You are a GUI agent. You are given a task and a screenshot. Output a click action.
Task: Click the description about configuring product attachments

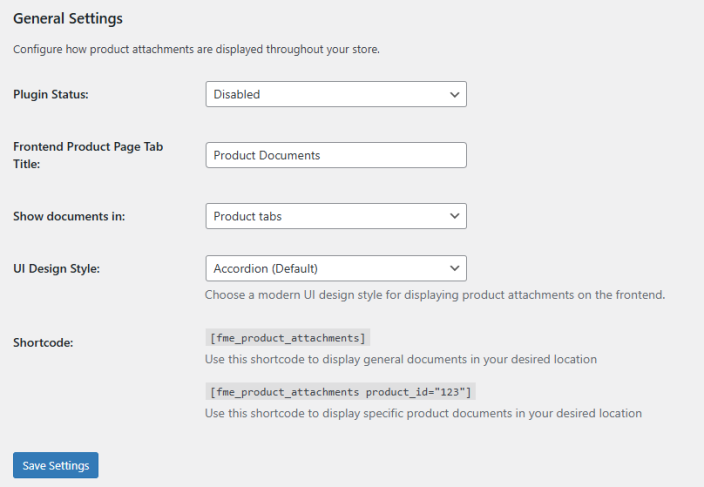click(196, 49)
